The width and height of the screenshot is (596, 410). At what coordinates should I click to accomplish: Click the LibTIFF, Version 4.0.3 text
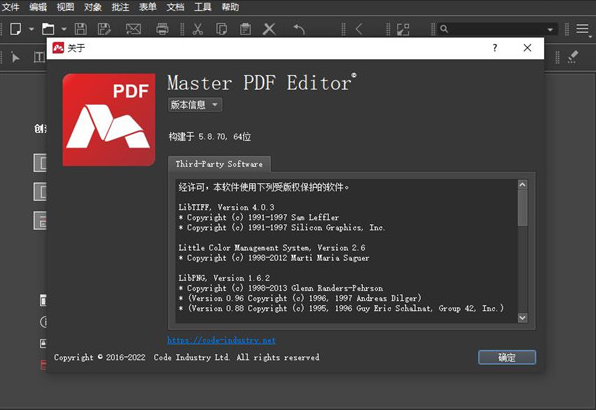click(227, 207)
